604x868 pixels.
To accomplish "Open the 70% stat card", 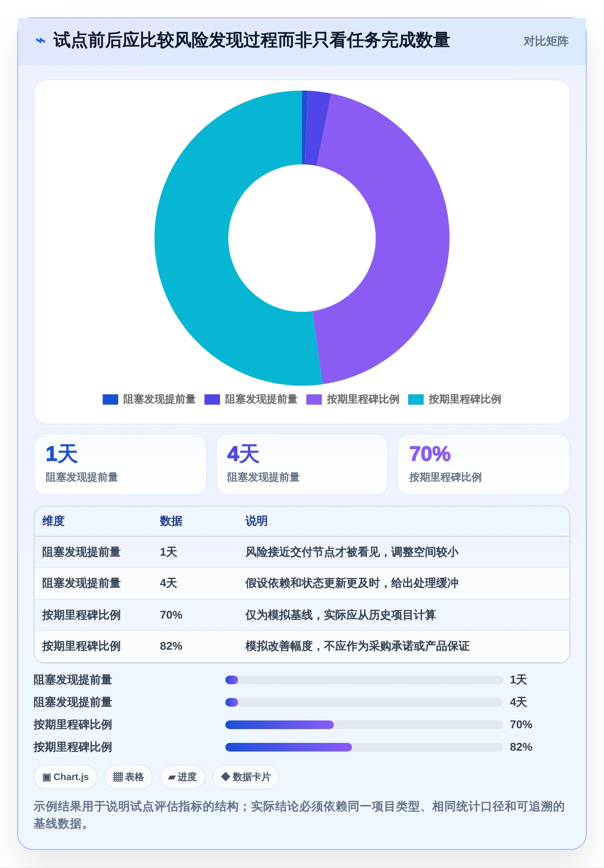I will [484, 464].
